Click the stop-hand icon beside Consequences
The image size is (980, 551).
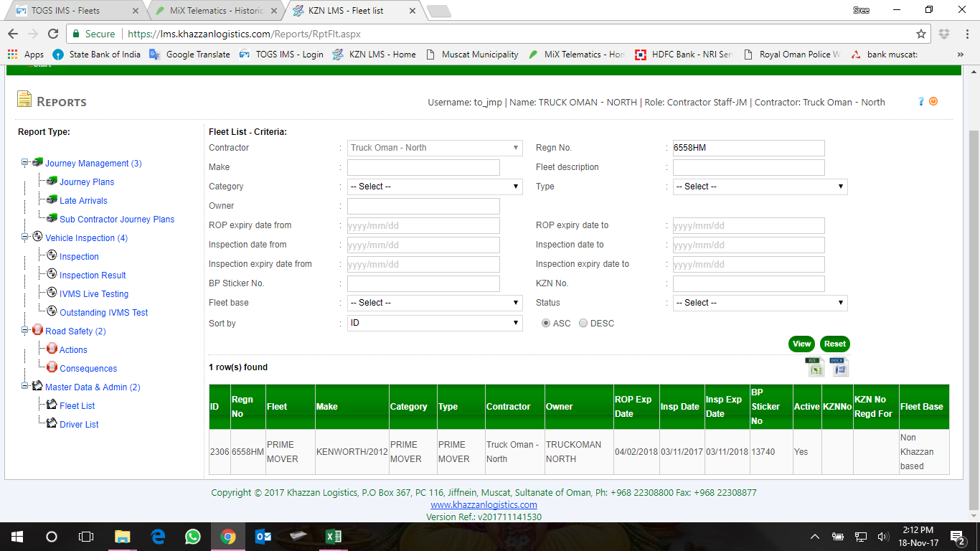coord(52,367)
